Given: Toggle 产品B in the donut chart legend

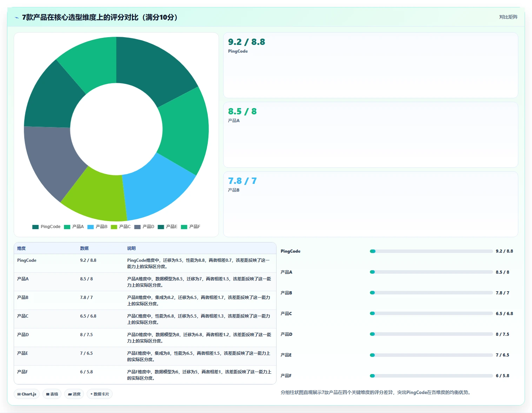Looking at the screenshot, I should [x=97, y=227].
